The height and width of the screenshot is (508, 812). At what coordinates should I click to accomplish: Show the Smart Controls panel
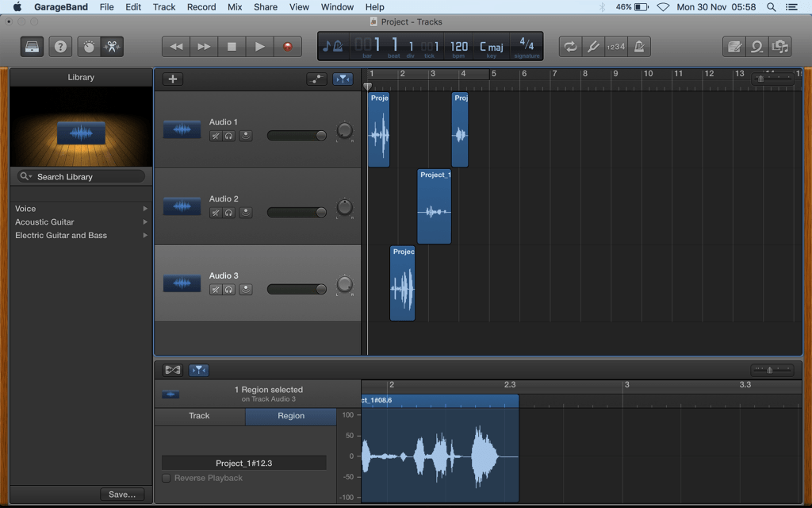[x=90, y=47]
